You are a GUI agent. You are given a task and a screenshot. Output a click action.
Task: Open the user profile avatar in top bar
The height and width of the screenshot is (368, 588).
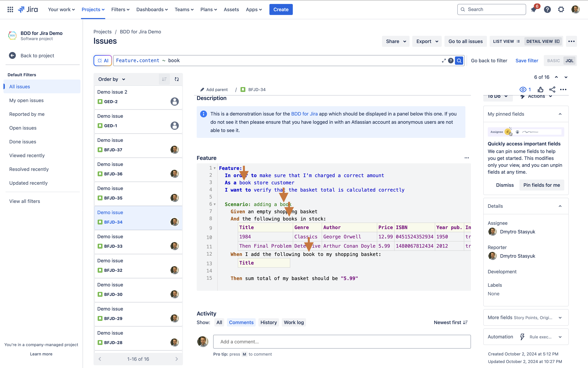click(x=575, y=9)
